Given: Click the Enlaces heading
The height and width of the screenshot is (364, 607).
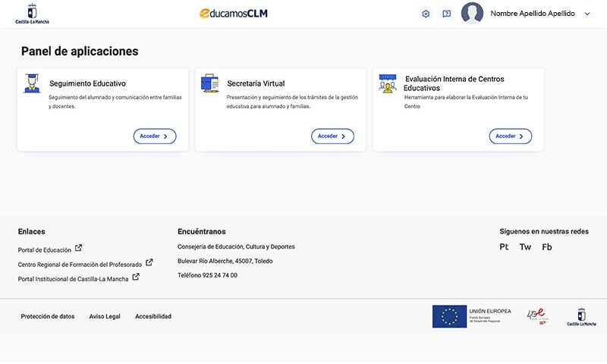Looking at the screenshot, I should click(x=31, y=231).
